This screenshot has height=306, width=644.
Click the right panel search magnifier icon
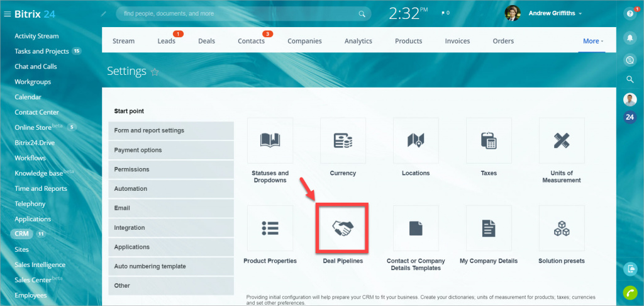630,79
